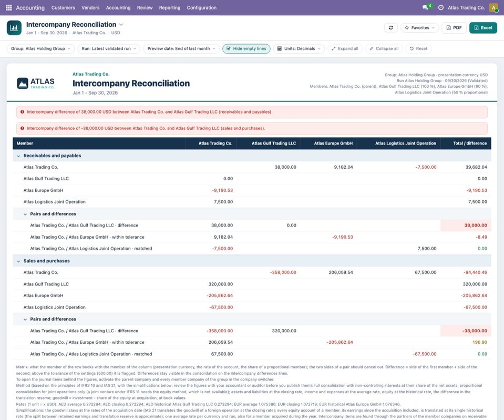Click the Reset button
This screenshot has height=420, width=504.
click(418, 48)
